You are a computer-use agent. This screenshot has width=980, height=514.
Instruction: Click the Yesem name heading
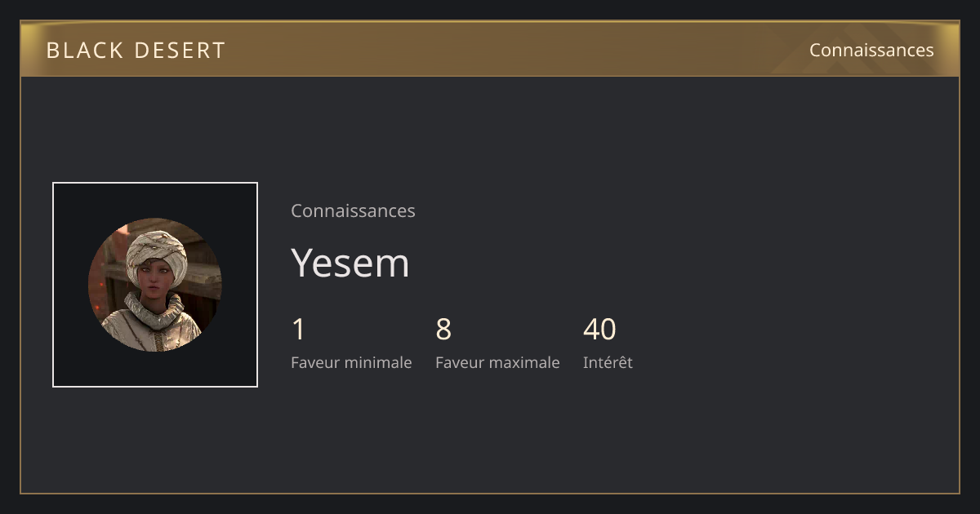pyautogui.click(x=350, y=263)
